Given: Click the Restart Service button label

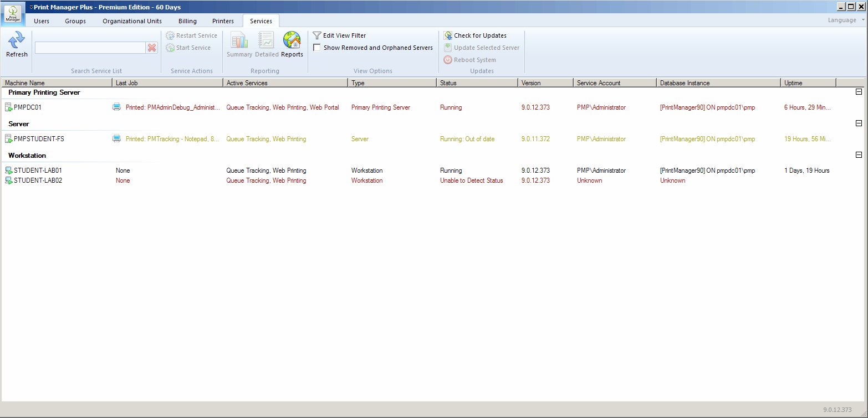Looking at the screenshot, I should (197, 35).
